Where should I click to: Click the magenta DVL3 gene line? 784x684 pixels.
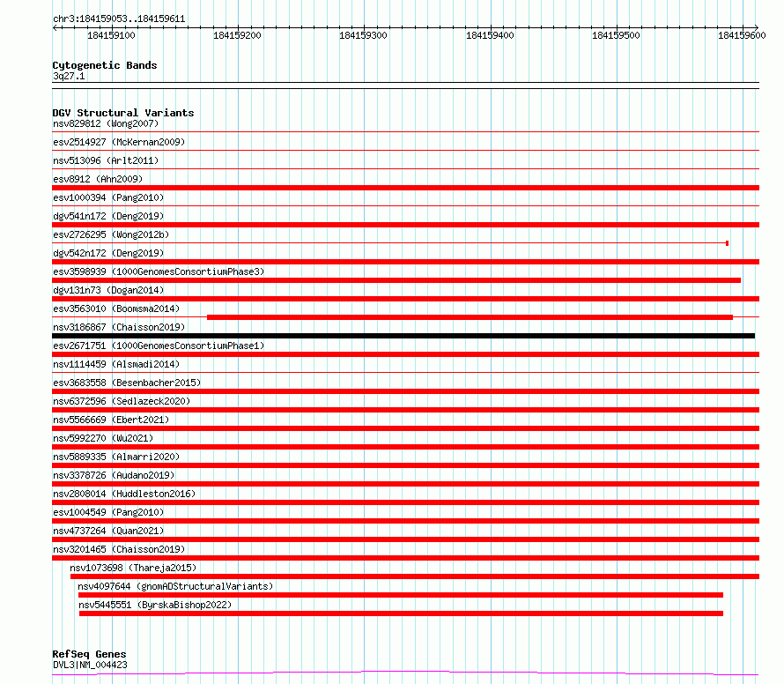[x=405, y=673]
